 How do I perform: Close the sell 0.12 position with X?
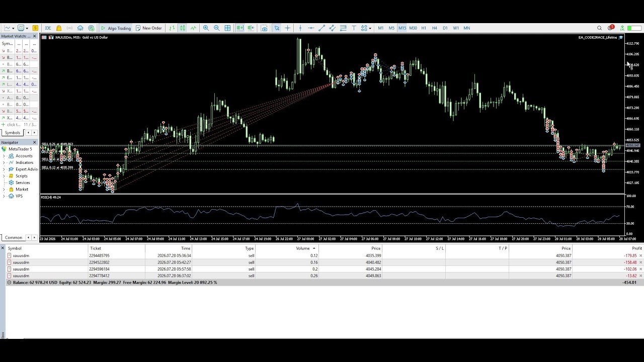click(x=640, y=256)
